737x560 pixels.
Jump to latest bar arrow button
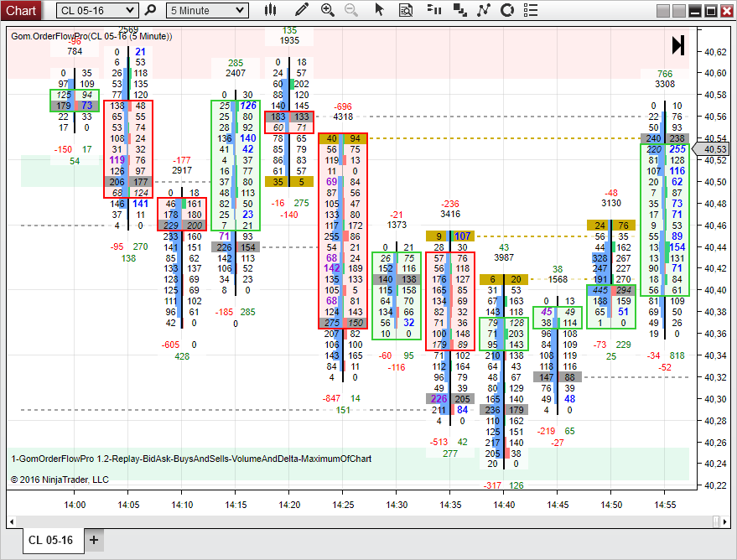click(677, 45)
